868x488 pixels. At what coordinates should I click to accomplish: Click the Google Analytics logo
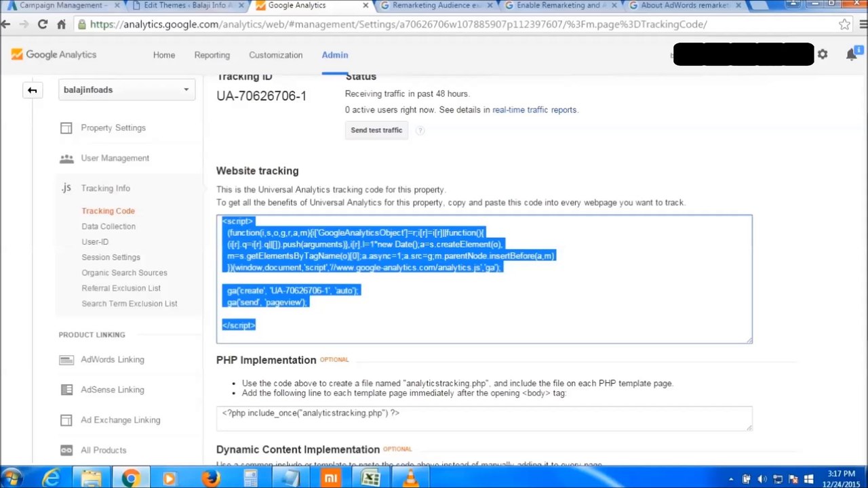tap(54, 55)
